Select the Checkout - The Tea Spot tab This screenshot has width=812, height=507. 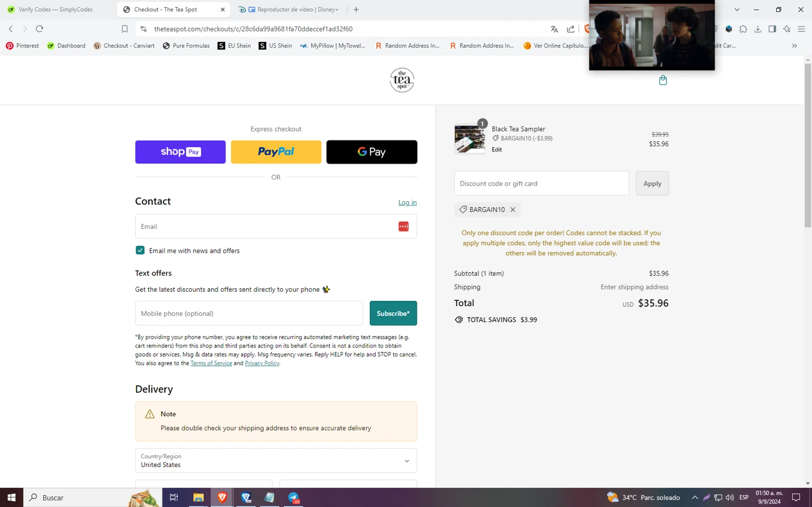[x=174, y=9]
